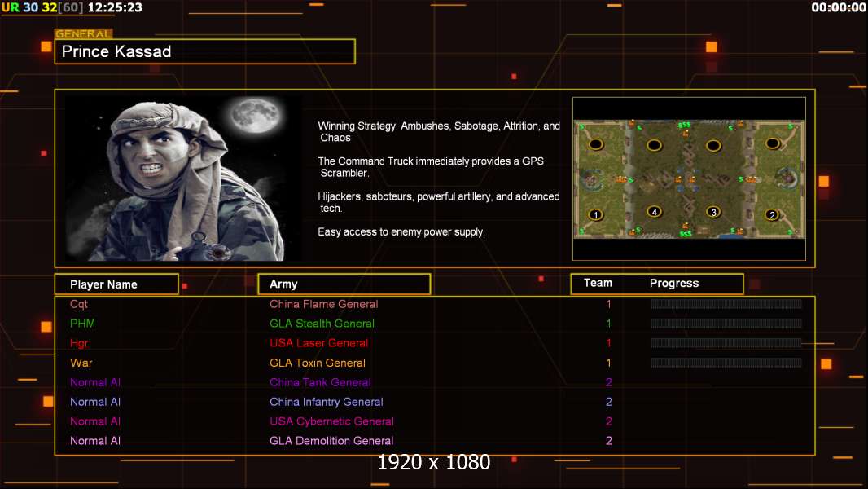Click the Army column header

(x=344, y=284)
